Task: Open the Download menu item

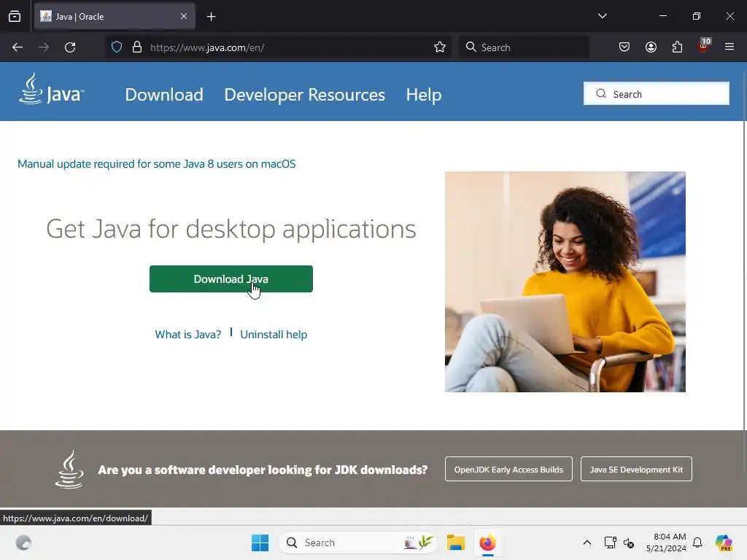Action: tap(164, 95)
